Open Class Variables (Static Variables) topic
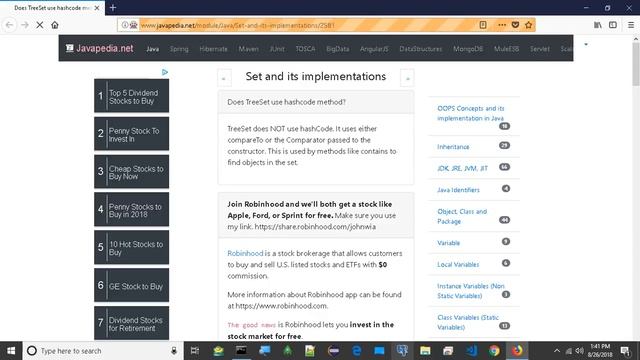Image resolution: width=640 pixels, height=360 pixels. 468,322
